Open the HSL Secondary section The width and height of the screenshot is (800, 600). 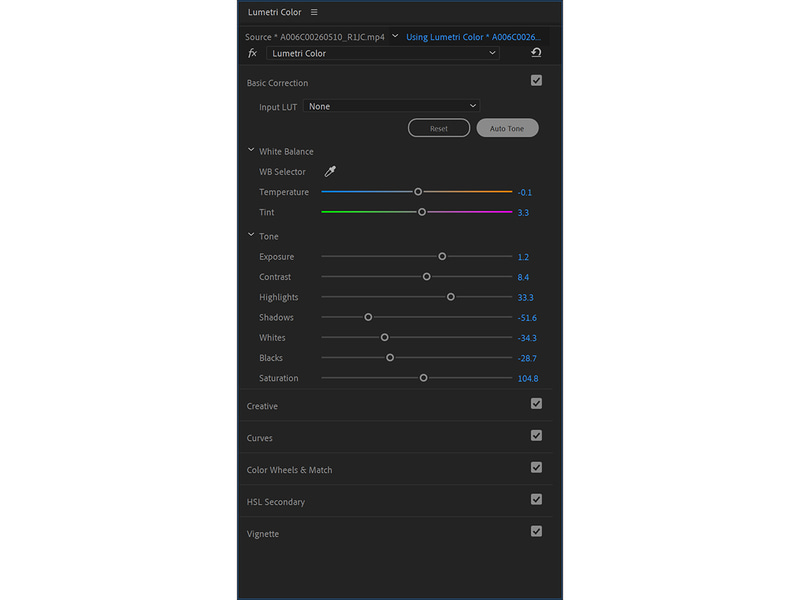click(276, 502)
